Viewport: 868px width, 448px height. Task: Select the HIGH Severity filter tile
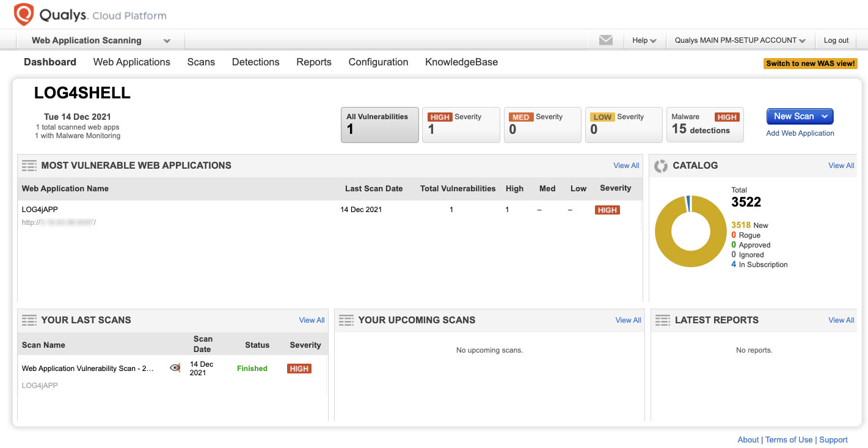[461, 125]
